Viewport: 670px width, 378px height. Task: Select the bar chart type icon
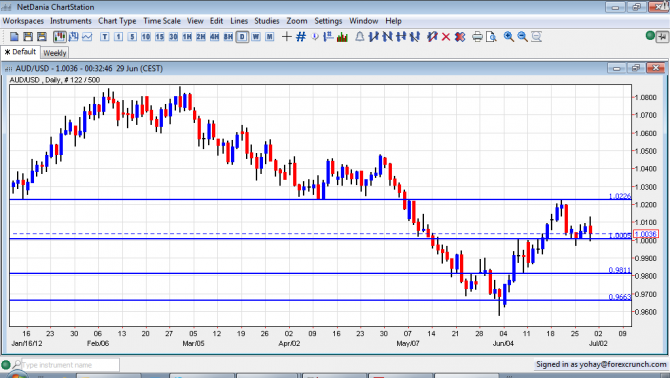point(73,37)
